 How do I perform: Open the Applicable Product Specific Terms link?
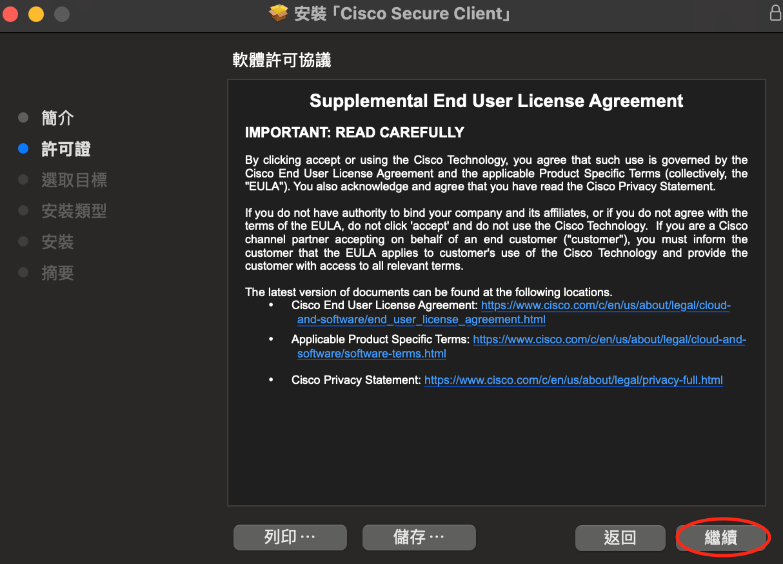point(521,346)
